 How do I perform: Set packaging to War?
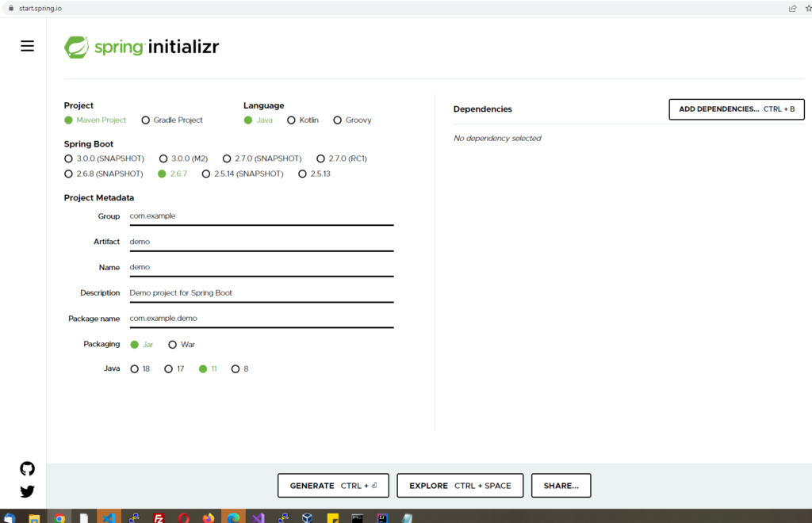pyautogui.click(x=173, y=345)
